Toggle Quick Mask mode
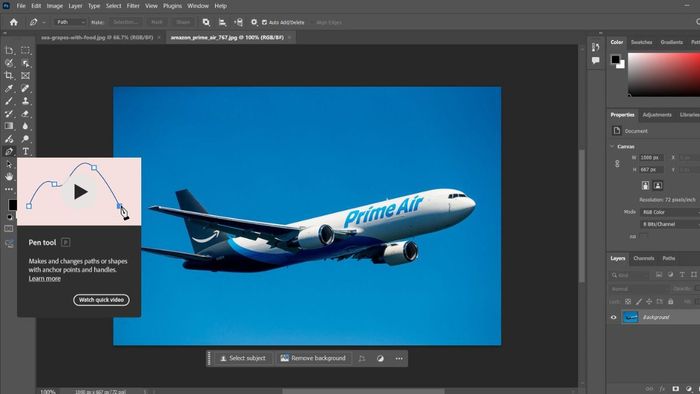Screen dimensions: 700x394 pyautogui.click(x=9, y=228)
